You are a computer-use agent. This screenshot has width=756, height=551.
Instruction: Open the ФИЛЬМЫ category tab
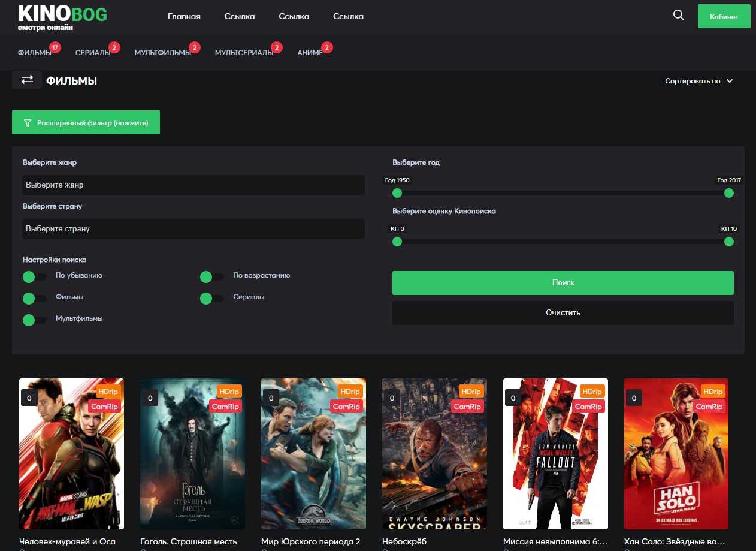tap(35, 53)
